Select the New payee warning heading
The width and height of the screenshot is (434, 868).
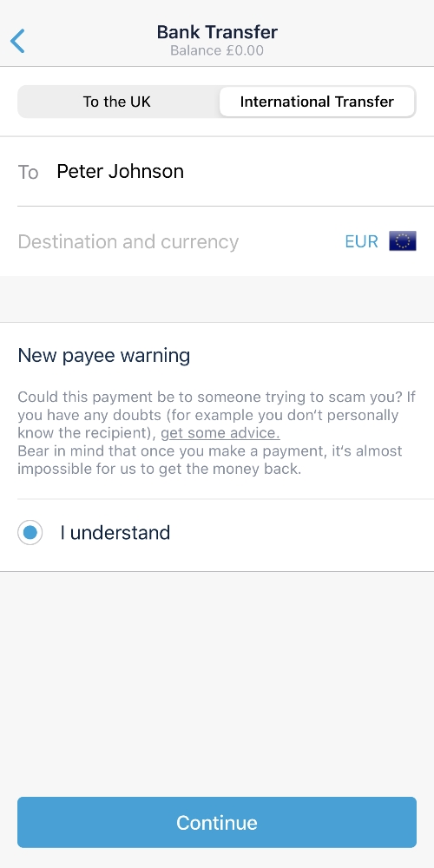[x=104, y=355]
